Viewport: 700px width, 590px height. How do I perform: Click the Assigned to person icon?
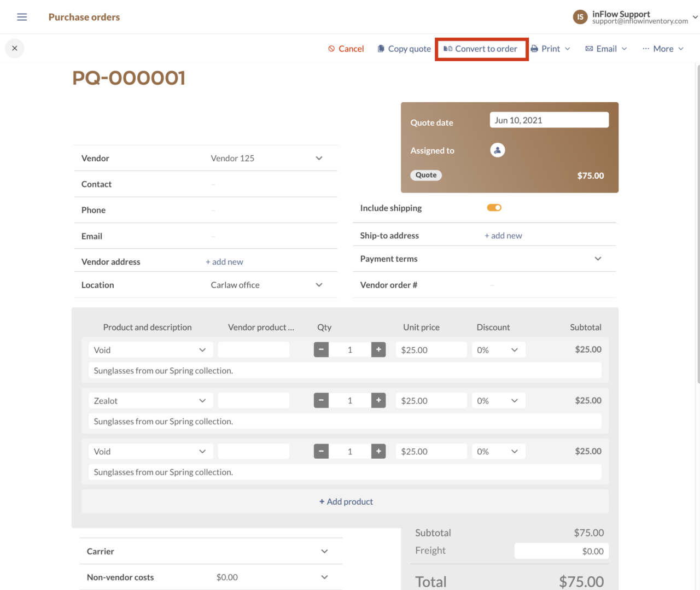(x=498, y=150)
